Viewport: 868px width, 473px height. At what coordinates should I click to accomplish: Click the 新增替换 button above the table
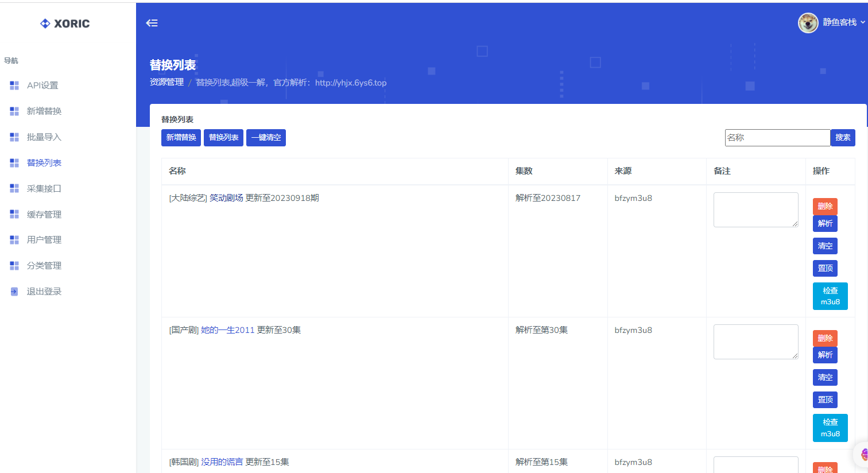[x=181, y=138]
